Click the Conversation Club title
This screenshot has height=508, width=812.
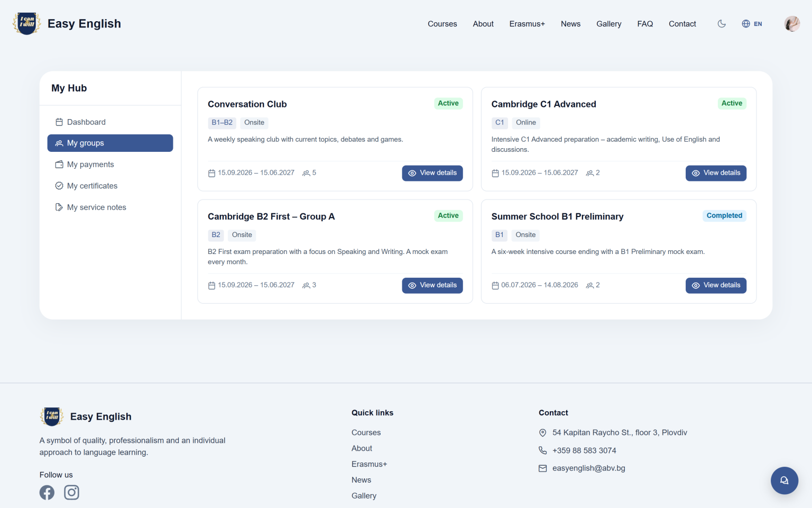(x=247, y=104)
